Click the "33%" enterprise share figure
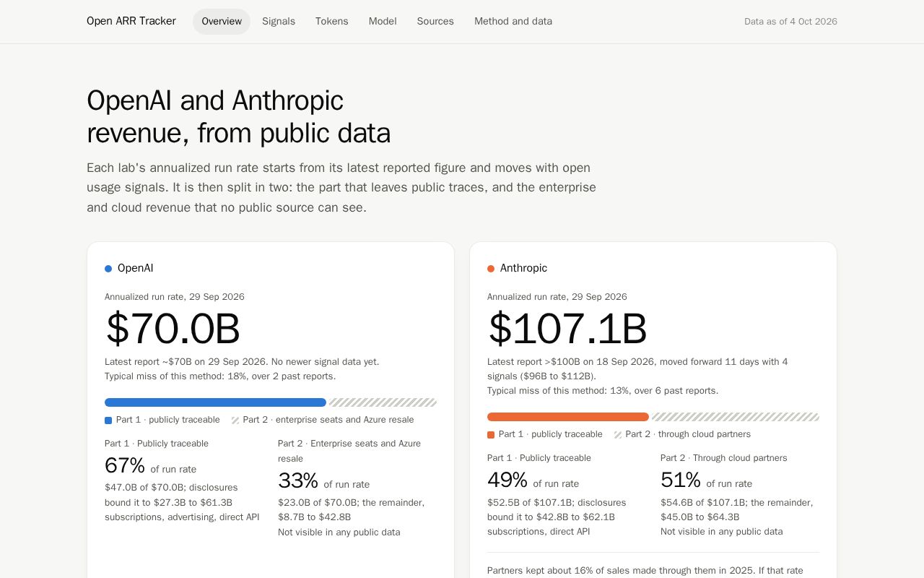924x578 pixels. tap(298, 481)
